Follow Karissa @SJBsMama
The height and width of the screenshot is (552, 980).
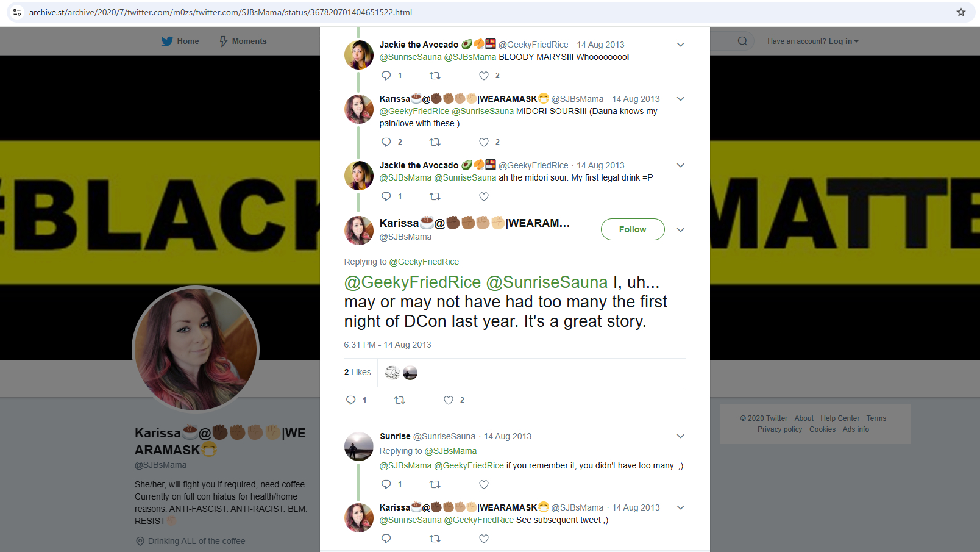click(x=633, y=229)
